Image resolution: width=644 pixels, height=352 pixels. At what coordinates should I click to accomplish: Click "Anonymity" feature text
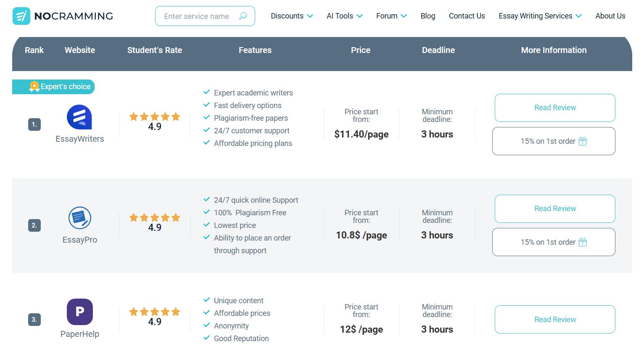231,326
